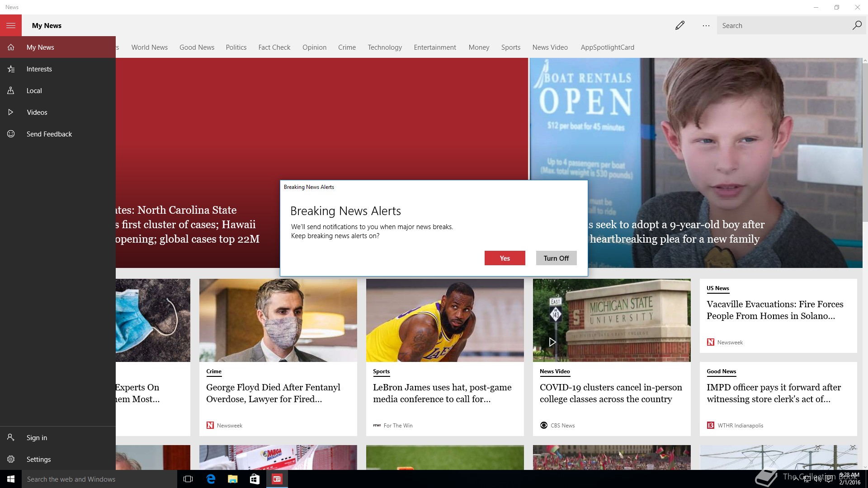
Task: Click WTHR Indianapolis source logo
Action: (711, 425)
